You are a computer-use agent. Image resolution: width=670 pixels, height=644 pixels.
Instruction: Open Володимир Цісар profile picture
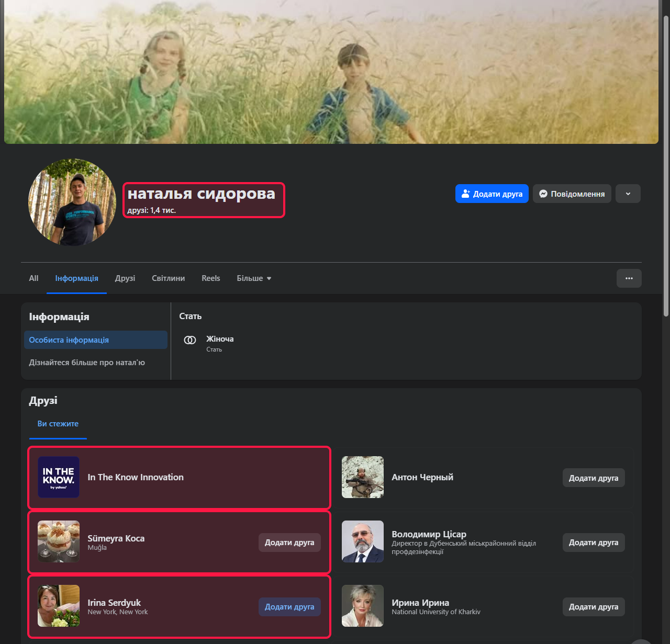(363, 541)
